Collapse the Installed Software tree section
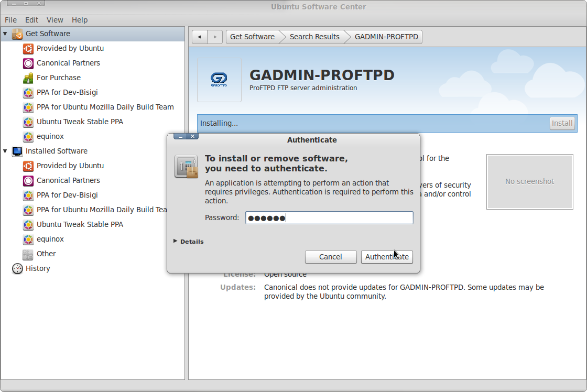 [x=5, y=151]
